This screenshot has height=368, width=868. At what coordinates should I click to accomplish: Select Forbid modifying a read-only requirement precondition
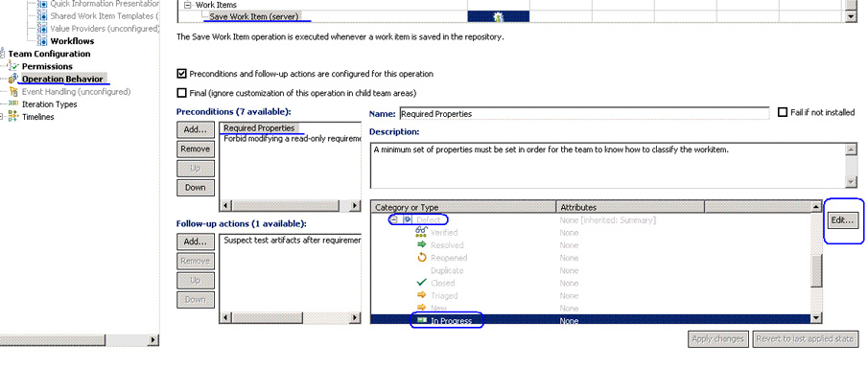point(292,139)
